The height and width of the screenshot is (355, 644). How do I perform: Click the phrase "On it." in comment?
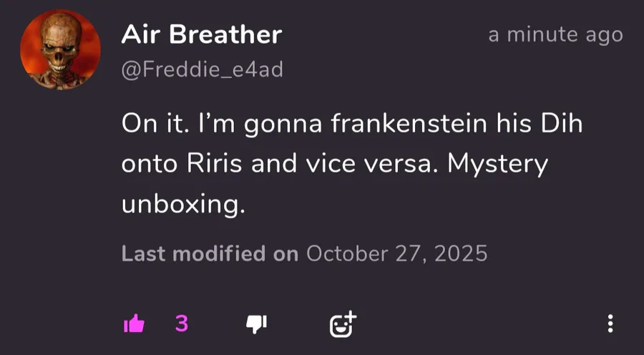pos(153,125)
